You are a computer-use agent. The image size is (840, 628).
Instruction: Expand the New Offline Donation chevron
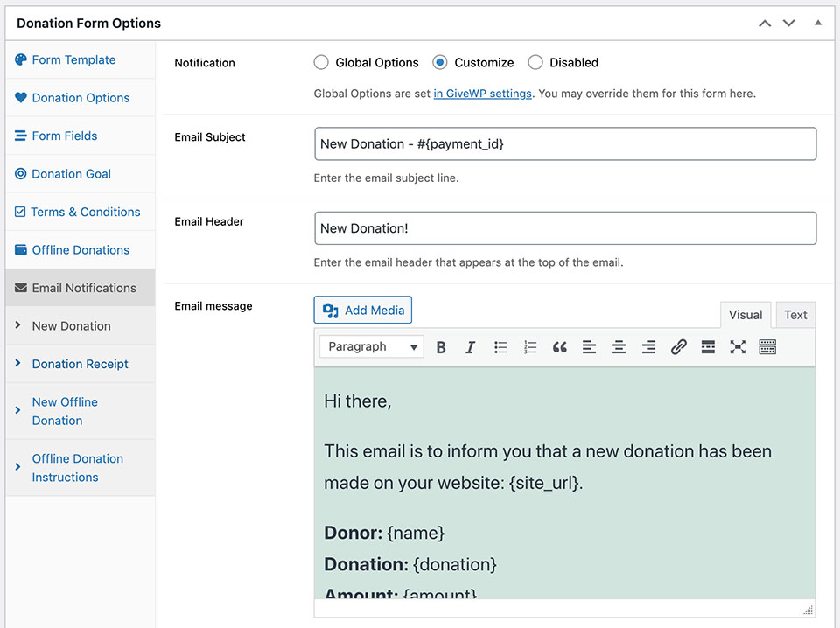coord(17,410)
